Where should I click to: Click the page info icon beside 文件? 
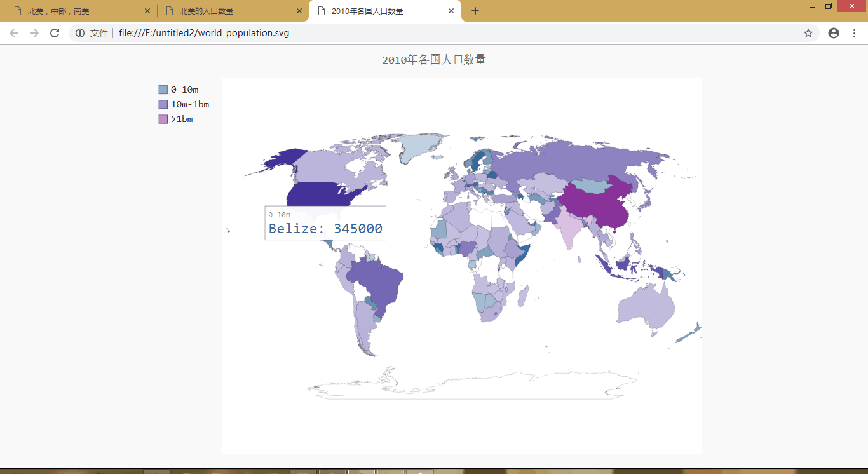point(79,33)
